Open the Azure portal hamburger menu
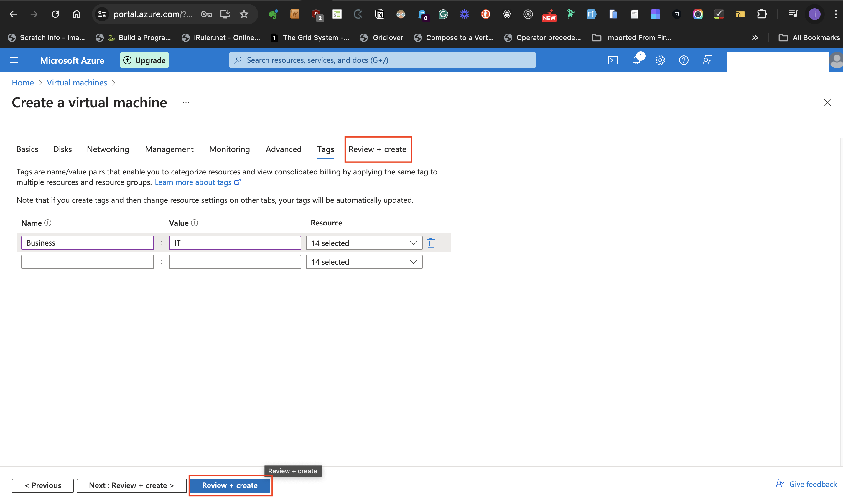This screenshot has height=504, width=843. pyautogui.click(x=14, y=60)
